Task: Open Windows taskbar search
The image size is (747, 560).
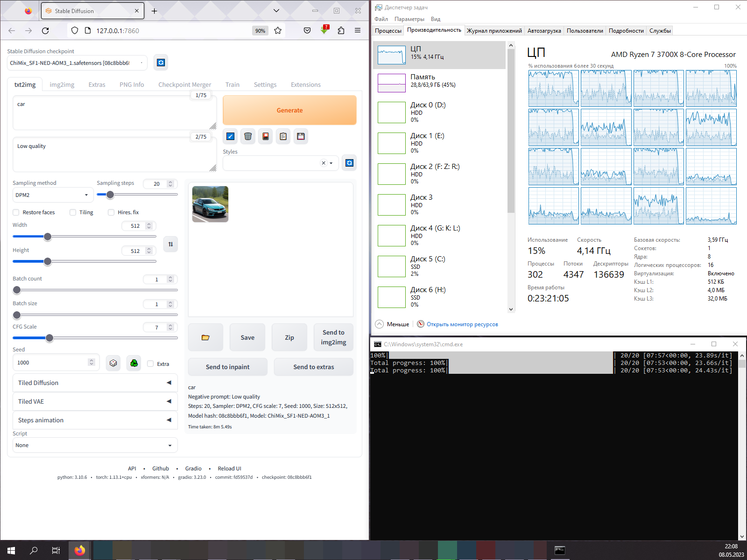Action: [34, 551]
